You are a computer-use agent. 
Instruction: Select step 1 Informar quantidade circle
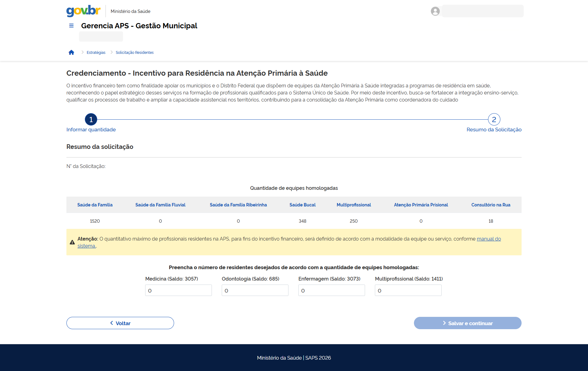coord(91,119)
